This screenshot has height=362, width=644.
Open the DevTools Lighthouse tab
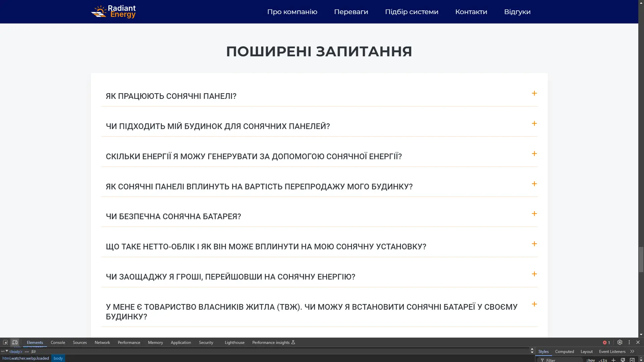(x=234, y=342)
